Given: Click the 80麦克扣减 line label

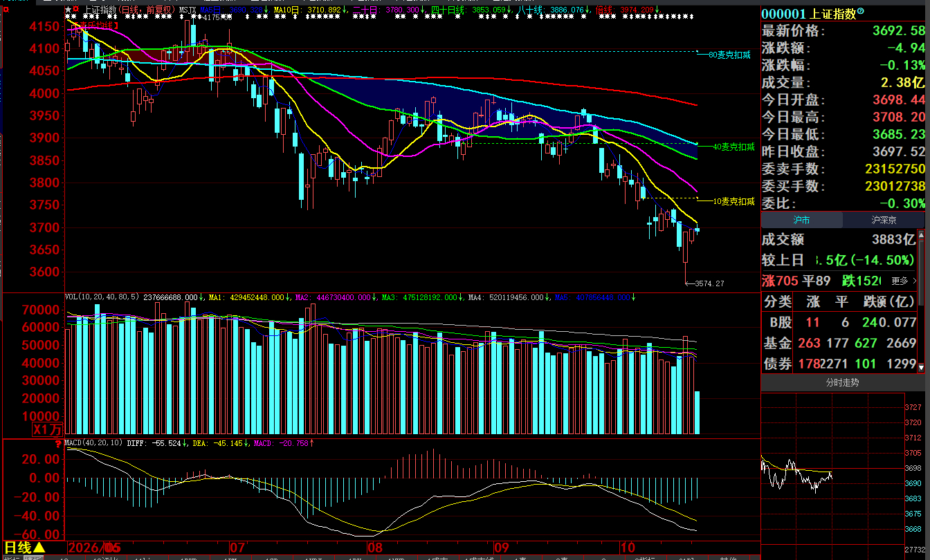Looking at the screenshot, I should pyautogui.click(x=729, y=55).
